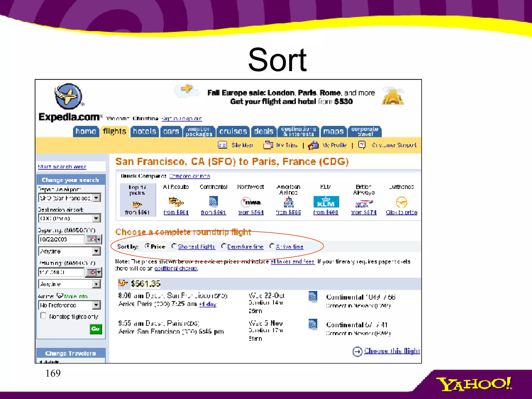Click the Choose this flight arrow icon
This screenshot has width=532, height=399.
(x=357, y=351)
